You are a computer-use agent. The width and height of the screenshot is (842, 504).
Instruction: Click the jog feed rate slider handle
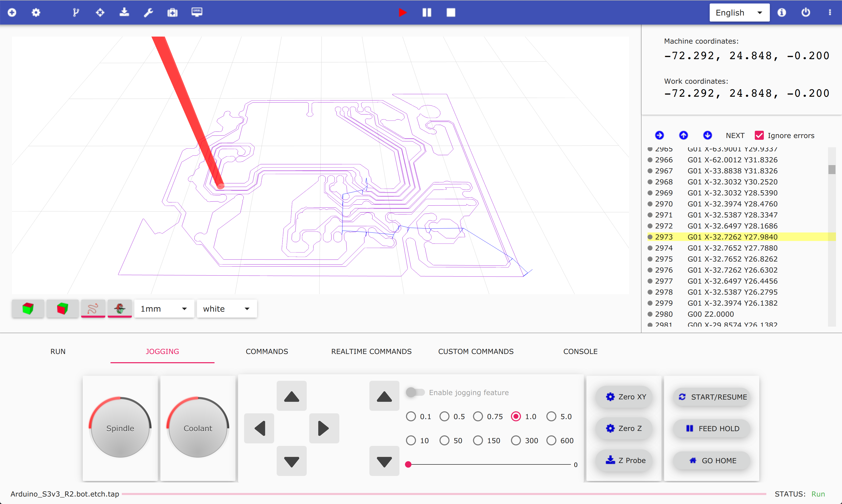408,464
